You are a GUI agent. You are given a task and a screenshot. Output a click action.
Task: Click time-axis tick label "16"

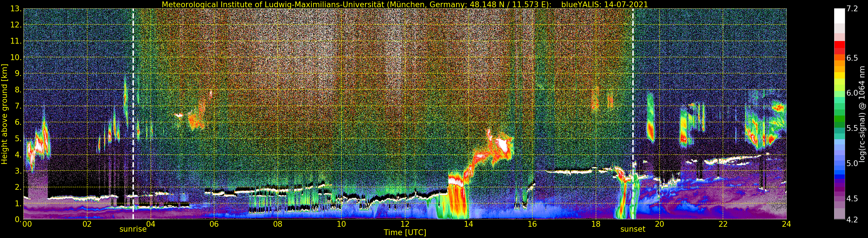point(532,224)
